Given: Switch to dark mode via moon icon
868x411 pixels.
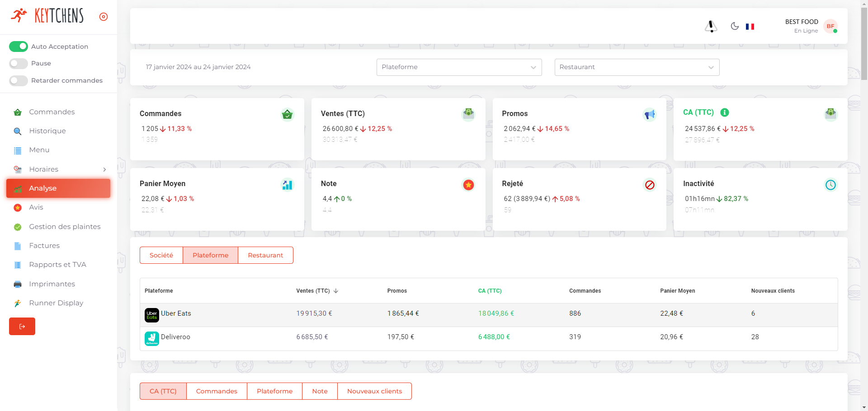Looking at the screenshot, I should tap(735, 26).
